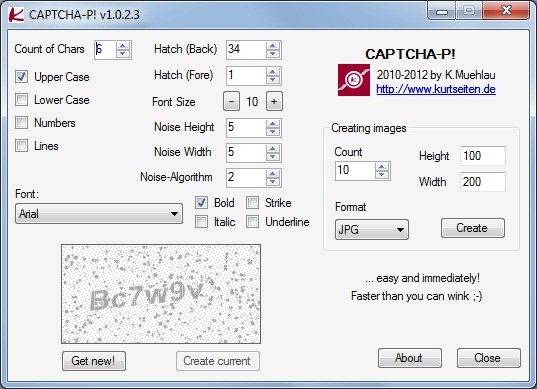Click the Create button

pyautogui.click(x=473, y=228)
